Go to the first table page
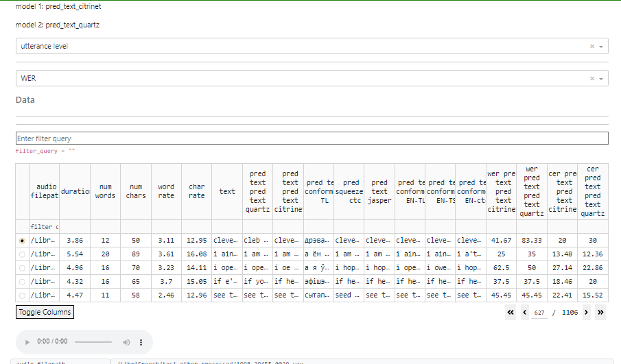This screenshot has height=364, width=621. [511, 313]
